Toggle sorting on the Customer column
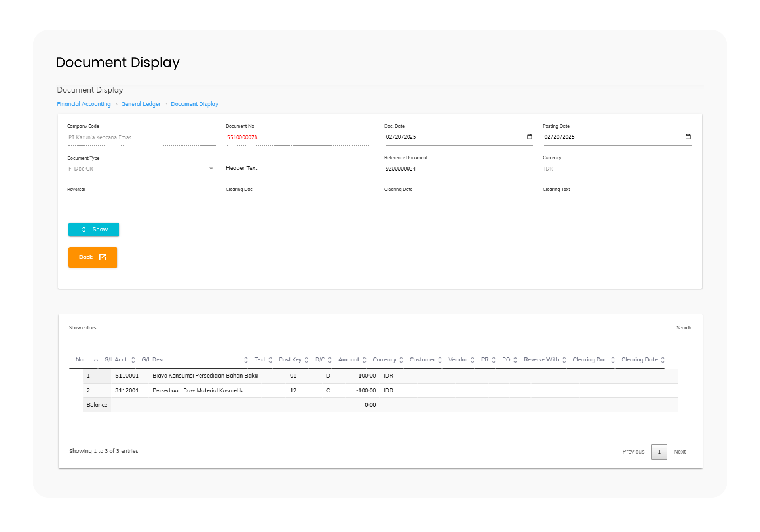 pyautogui.click(x=440, y=360)
